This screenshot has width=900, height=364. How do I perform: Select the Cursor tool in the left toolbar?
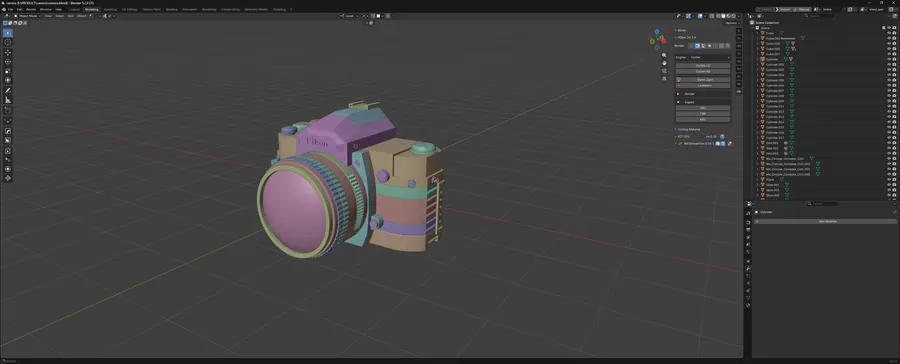point(7,42)
